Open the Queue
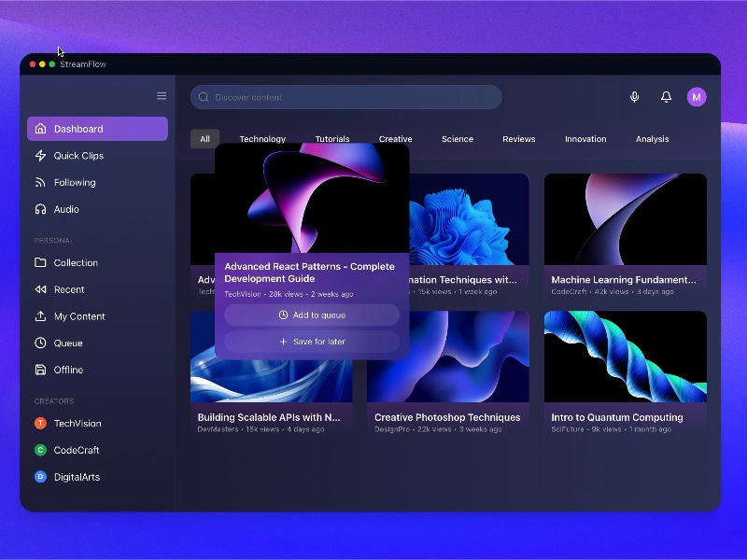Screen dimensions: 747x560 pos(67,343)
